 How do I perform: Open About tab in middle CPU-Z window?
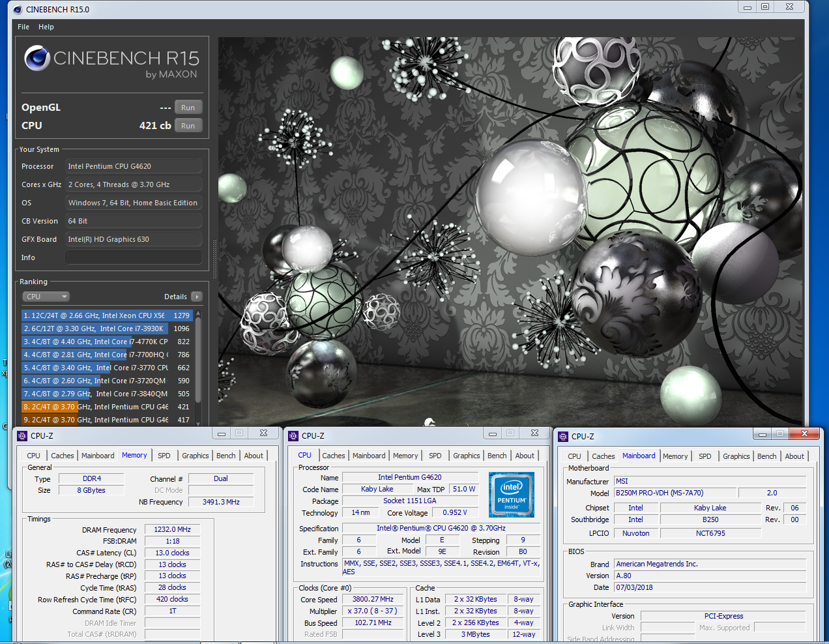(525, 456)
